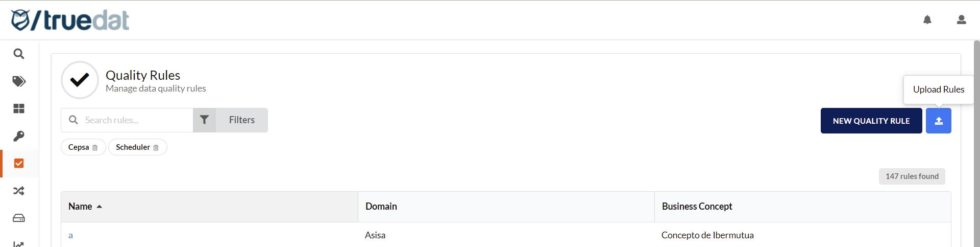The width and height of the screenshot is (980, 247).
Task: Open the shuffle arrows sidebar section
Action: [19, 191]
